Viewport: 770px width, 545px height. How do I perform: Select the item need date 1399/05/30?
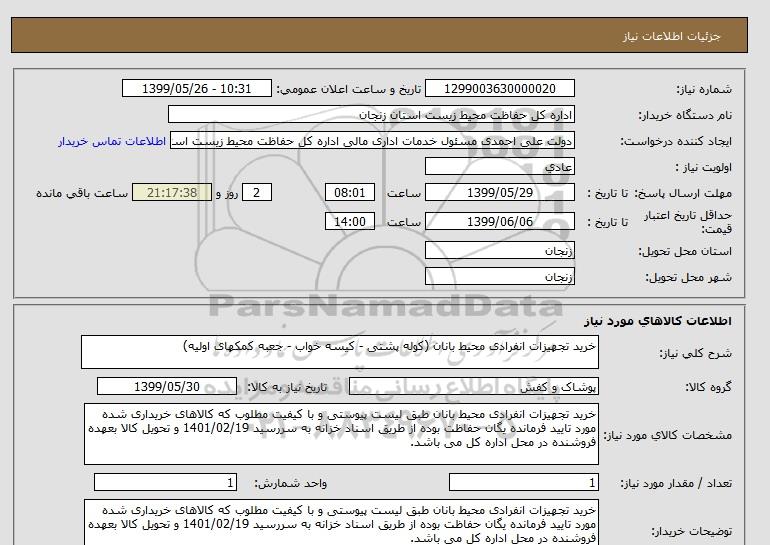click(167, 386)
